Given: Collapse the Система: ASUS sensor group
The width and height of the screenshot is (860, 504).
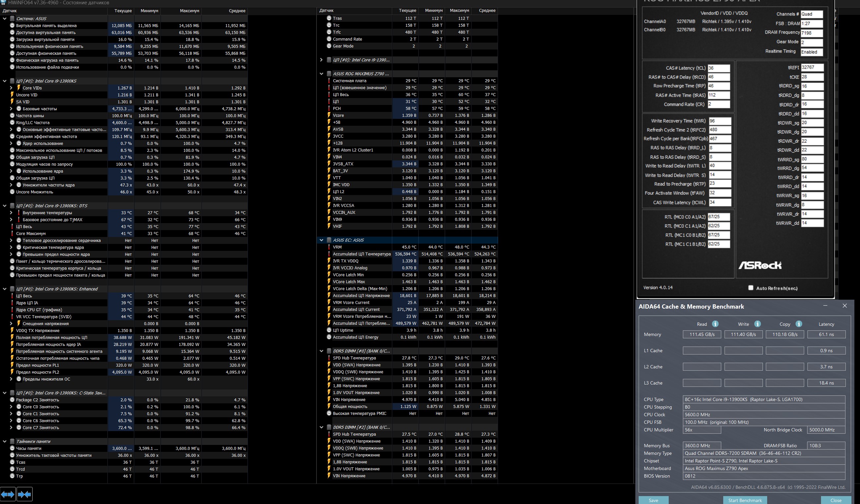Looking at the screenshot, I should [x=5, y=19].
